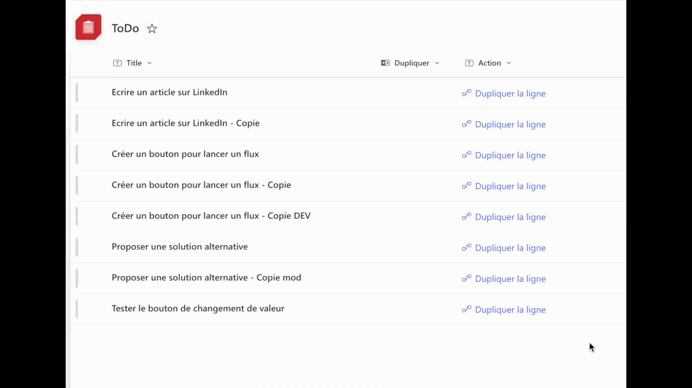
Task: Select 'Proposer une solution alternative - Copie mod' title
Action: click(x=206, y=278)
